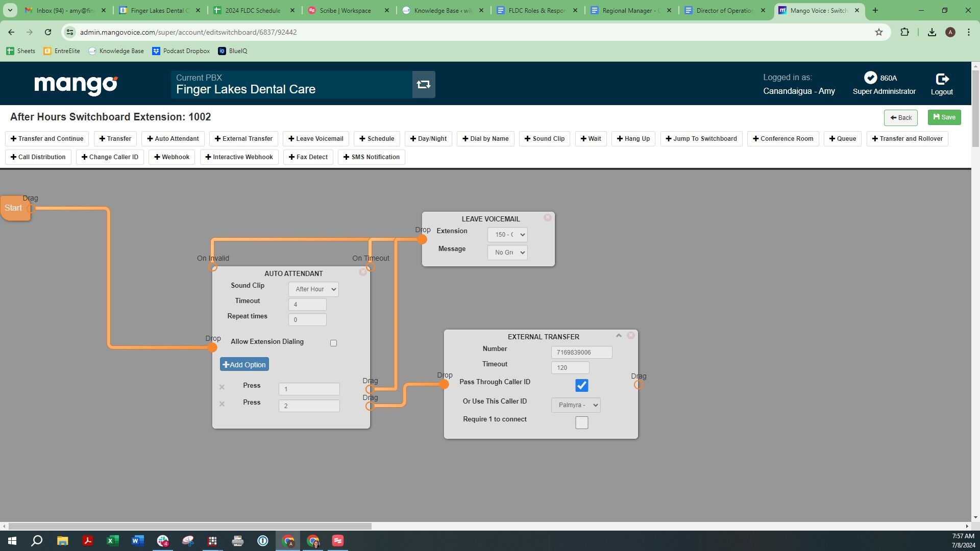Image resolution: width=980 pixels, height=551 pixels.
Task: Collapse the External Transfer panel
Action: pyautogui.click(x=619, y=336)
